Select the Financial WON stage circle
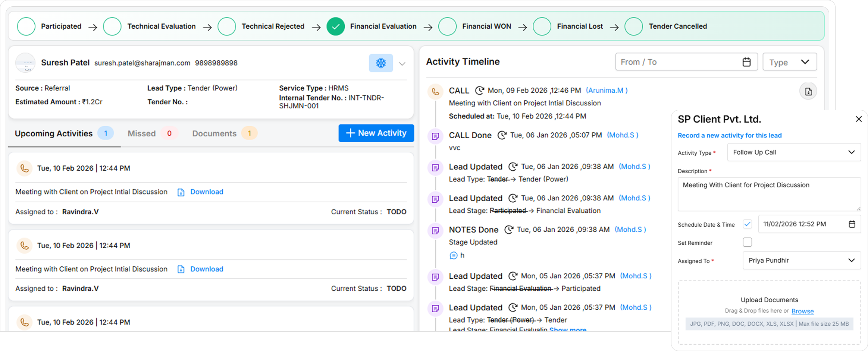Screen dimensions: 868x351 point(447,26)
